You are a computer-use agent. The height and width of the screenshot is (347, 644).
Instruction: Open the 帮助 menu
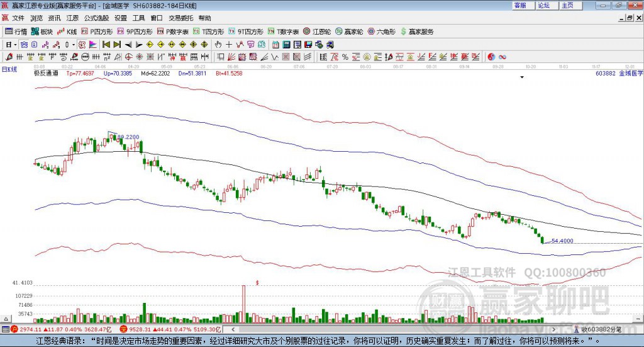[x=204, y=18]
